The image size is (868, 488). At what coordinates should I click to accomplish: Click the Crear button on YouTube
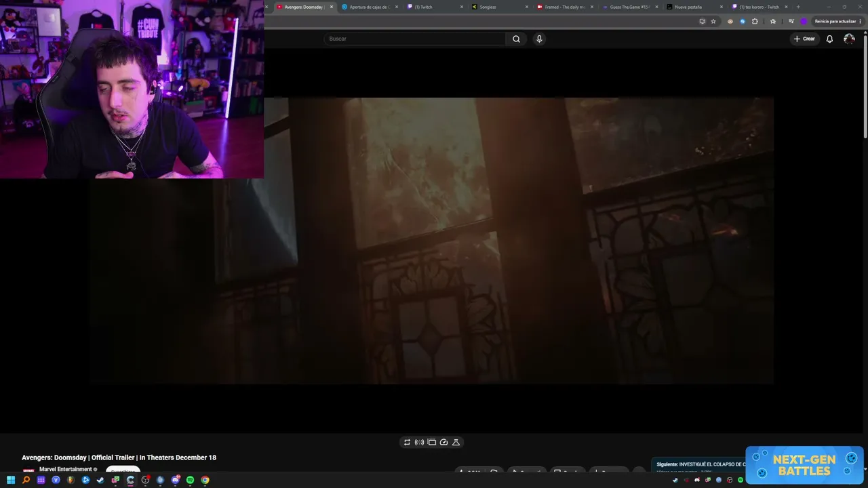[x=804, y=39]
